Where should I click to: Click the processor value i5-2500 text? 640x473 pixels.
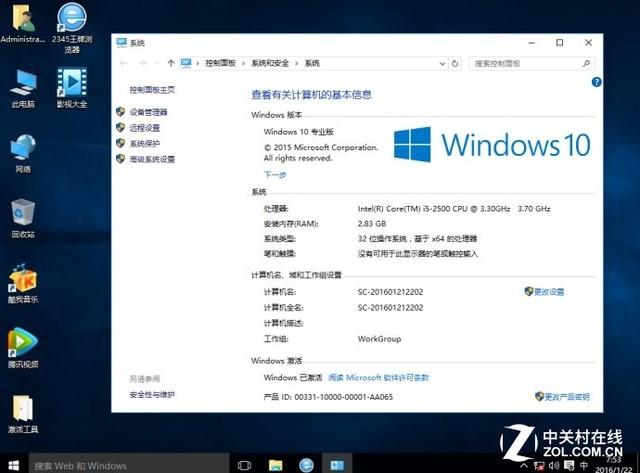[454, 209]
